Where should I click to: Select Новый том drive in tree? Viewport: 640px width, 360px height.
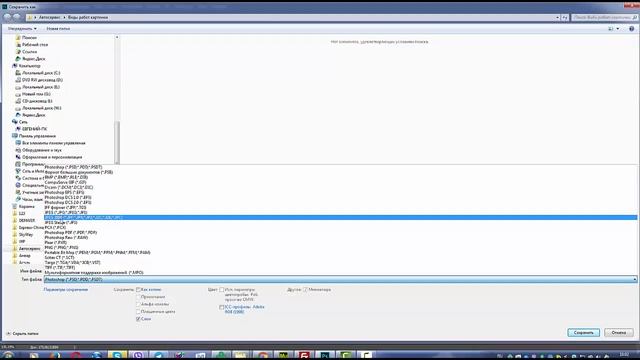coord(36,94)
